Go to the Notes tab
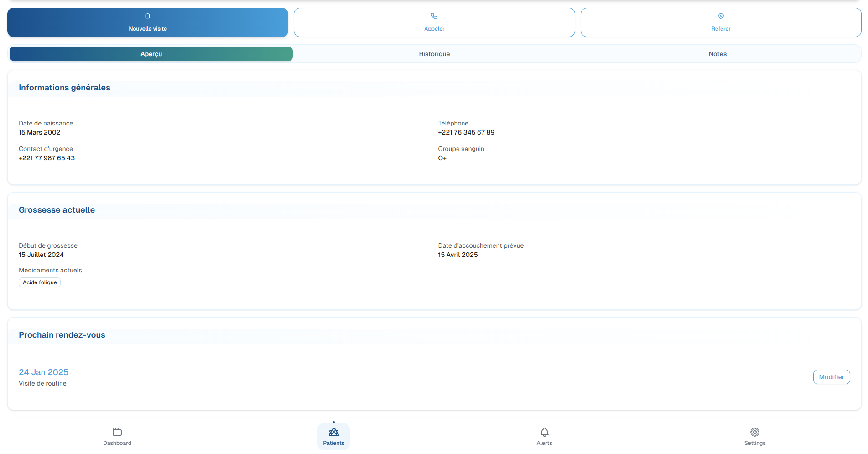The width and height of the screenshot is (868, 454). 717,54
